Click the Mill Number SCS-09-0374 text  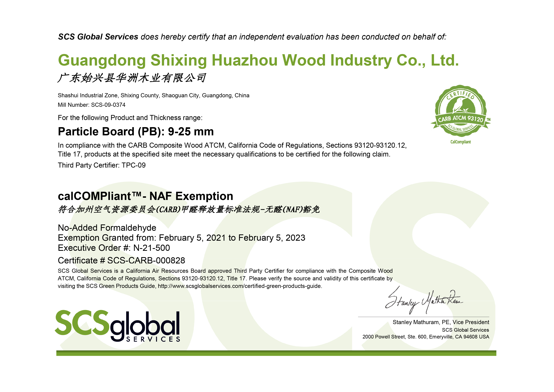click(91, 105)
